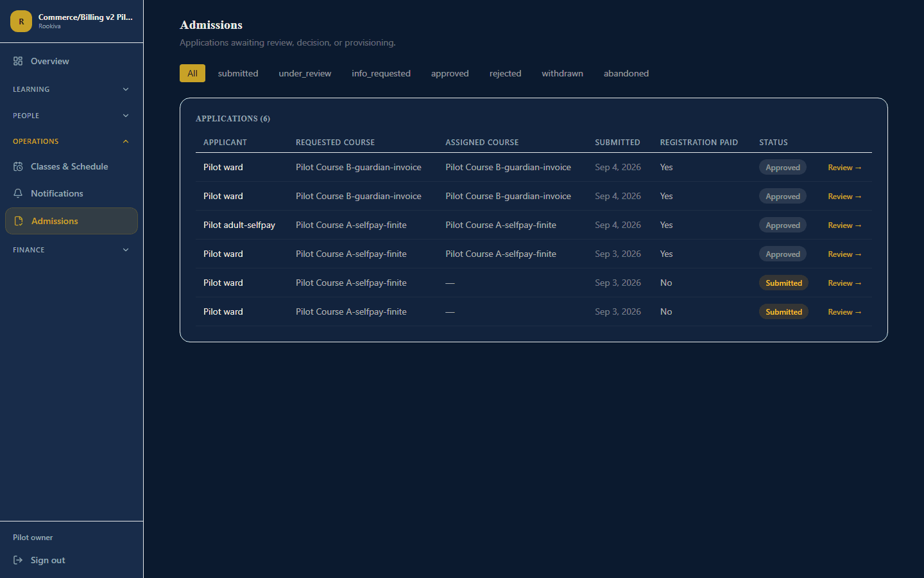Click the first Approved status badge
The height and width of the screenshot is (578, 924).
click(x=783, y=168)
